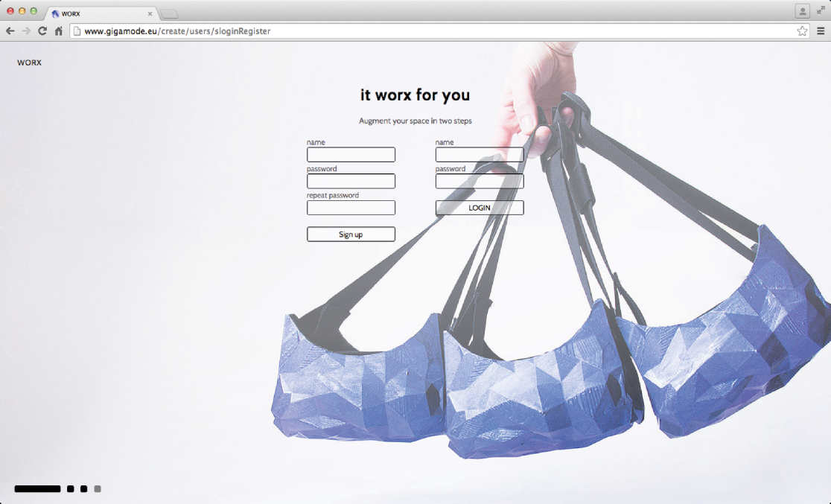Open the Chrome hamburger menu
Screen dimensions: 831x504
821,31
